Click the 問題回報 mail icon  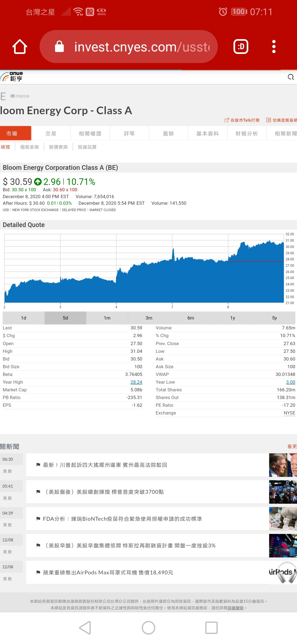coord(13,96)
